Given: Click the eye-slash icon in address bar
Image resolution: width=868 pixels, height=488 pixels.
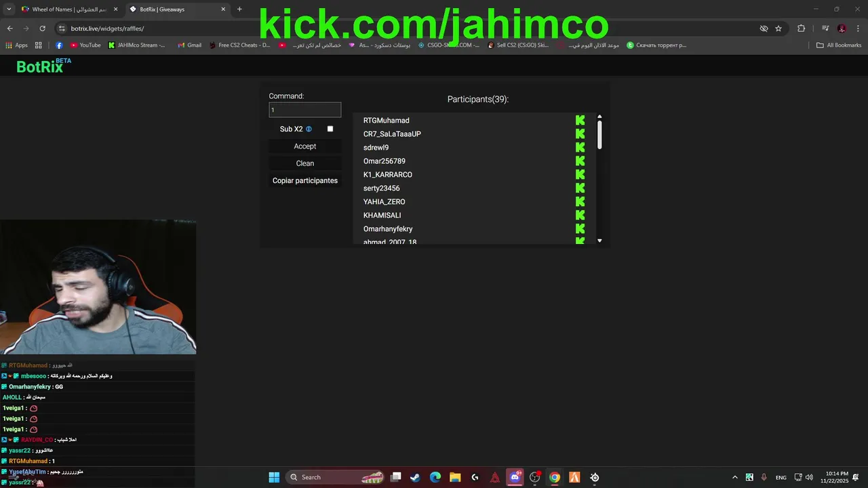Looking at the screenshot, I should 764,28.
